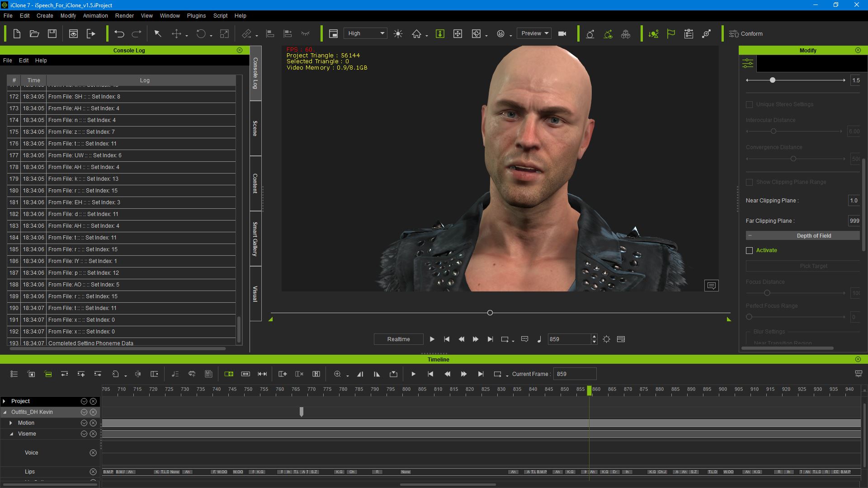Image resolution: width=868 pixels, height=488 pixels.
Task: Open the Modify panel sliders icon
Action: point(748,63)
